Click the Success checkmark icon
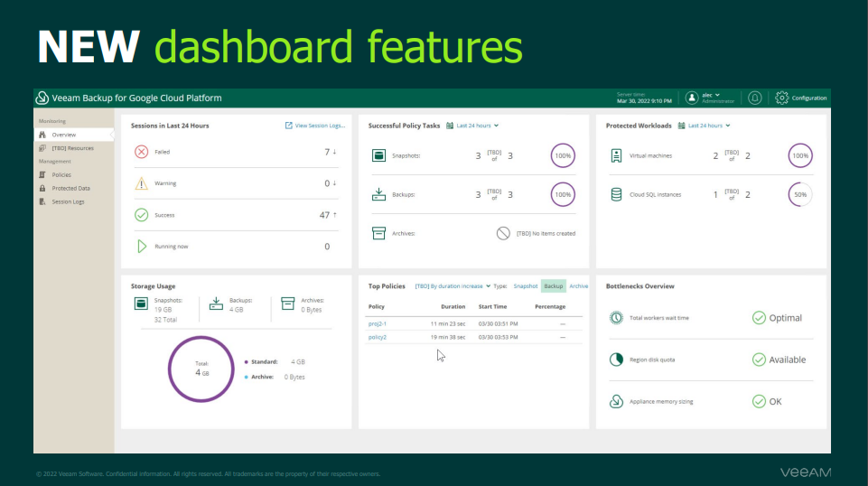 tap(141, 215)
